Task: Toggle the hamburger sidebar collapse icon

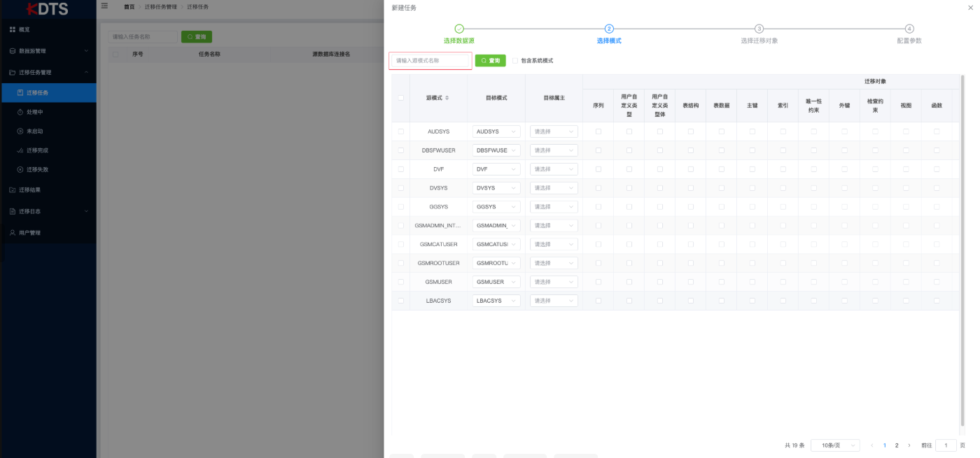Action: point(104,6)
